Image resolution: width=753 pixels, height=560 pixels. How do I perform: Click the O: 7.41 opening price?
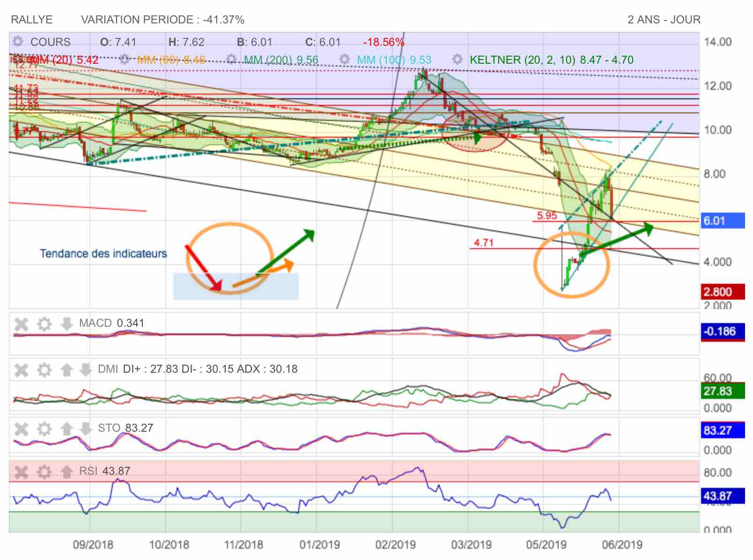pyautogui.click(x=118, y=42)
